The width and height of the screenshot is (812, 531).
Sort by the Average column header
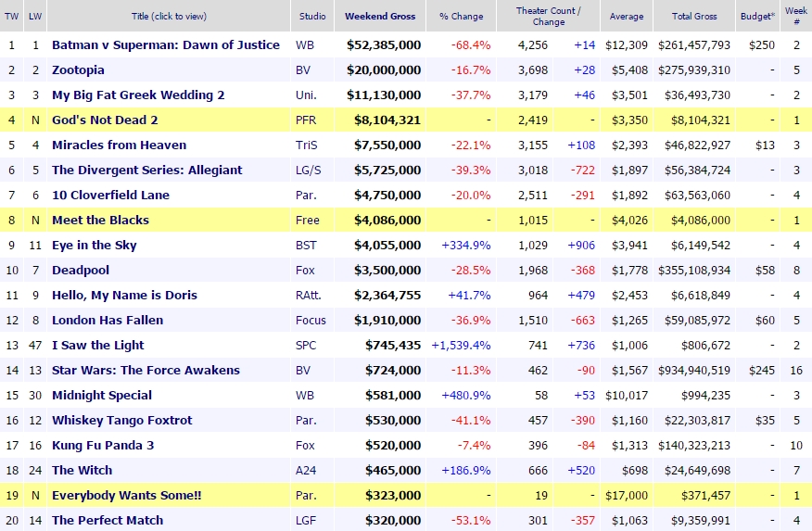[627, 16]
